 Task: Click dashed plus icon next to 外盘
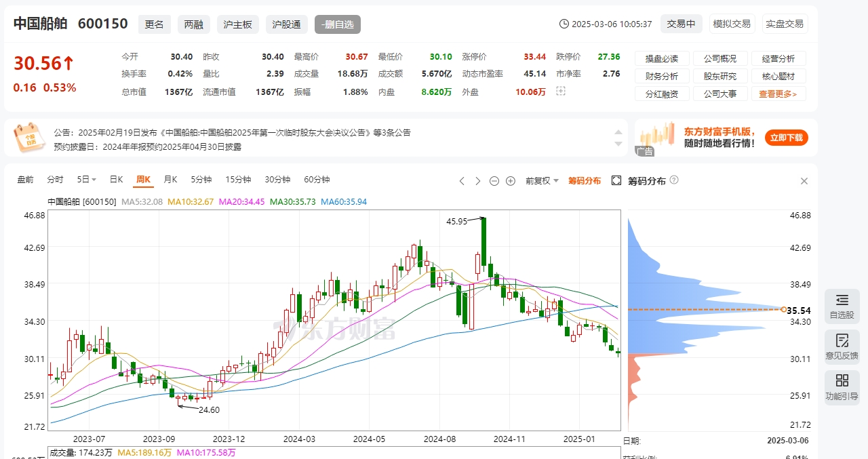coord(560,91)
